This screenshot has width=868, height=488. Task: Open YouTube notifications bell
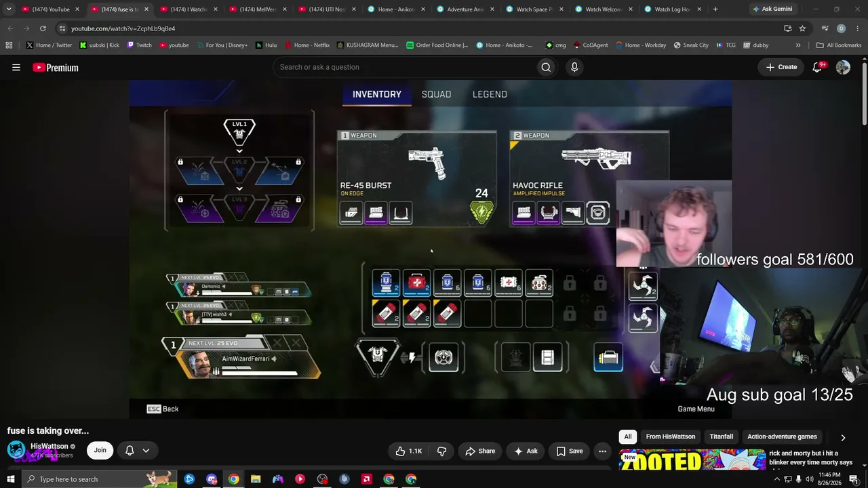click(818, 67)
